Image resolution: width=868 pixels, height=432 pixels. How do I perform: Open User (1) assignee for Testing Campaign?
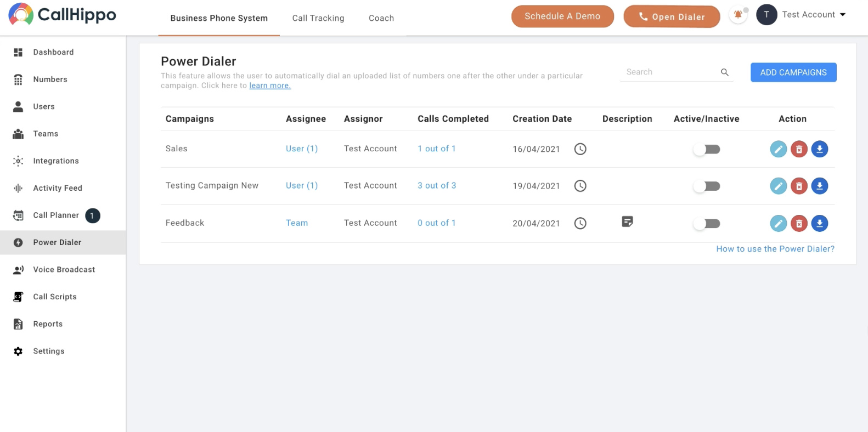pos(302,185)
